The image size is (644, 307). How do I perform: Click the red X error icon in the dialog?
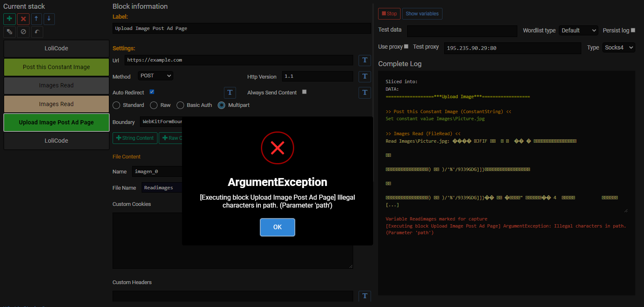click(278, 148)
